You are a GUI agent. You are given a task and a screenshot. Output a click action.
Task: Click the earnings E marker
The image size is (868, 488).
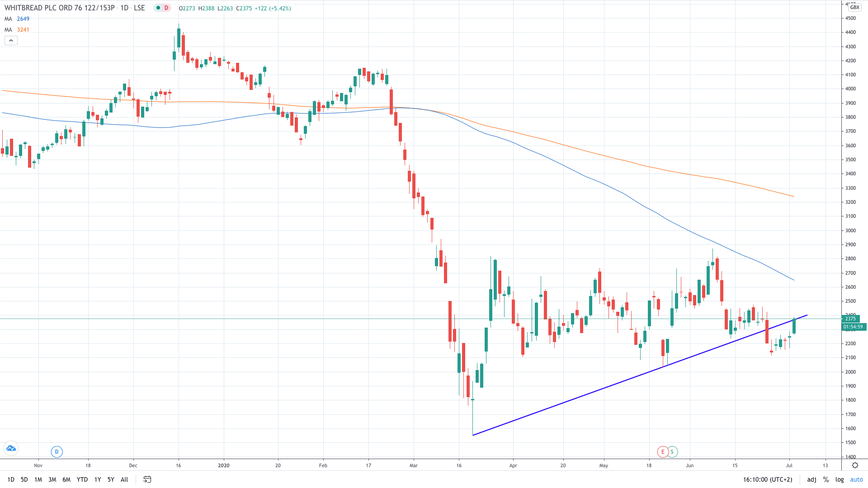point(663,451)
